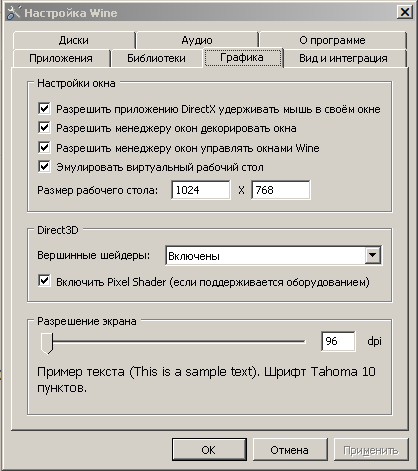Open the Вершинные шейдеры dropdown arrow

373,255
